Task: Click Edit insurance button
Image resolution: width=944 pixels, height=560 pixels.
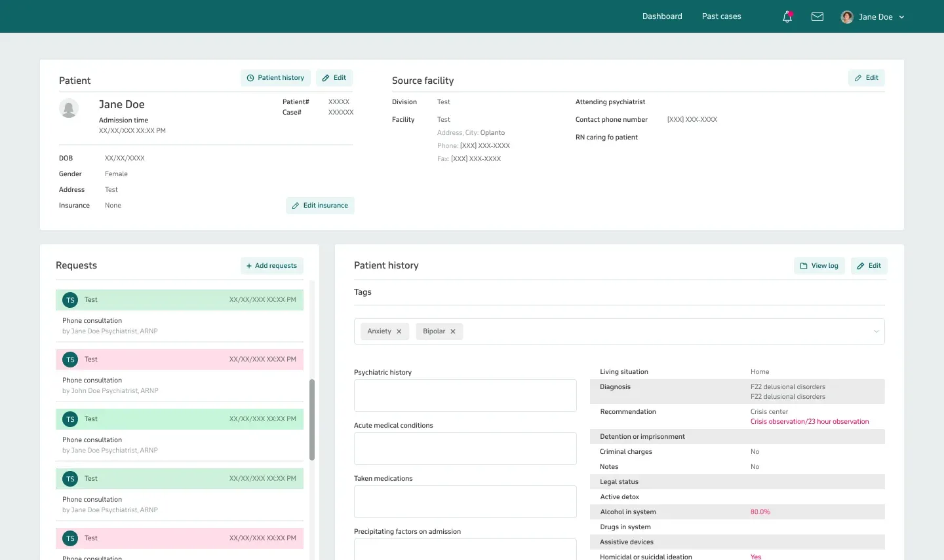Action: pyautogui.click(x=320, y=206)
